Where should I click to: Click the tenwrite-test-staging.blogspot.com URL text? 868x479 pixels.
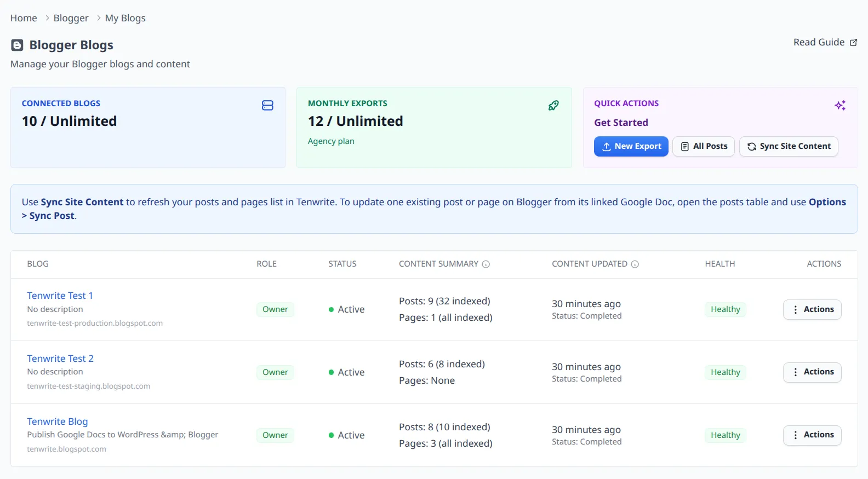pyautogui.click(x=89, y=386)
